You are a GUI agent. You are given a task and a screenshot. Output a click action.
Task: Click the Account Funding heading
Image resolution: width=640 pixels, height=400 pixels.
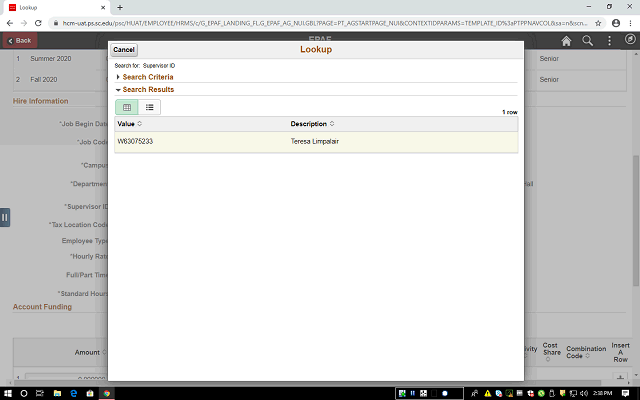pyautogui.click(x=42, y=307)
